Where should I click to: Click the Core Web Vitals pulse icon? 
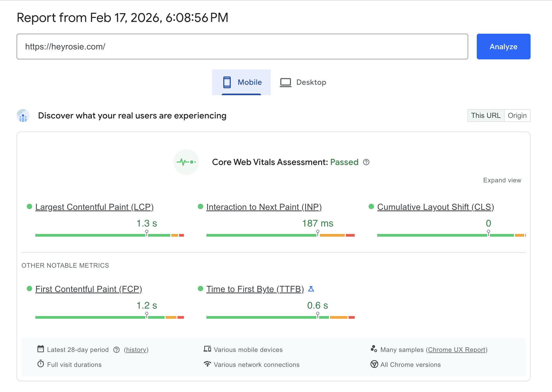[186, 162]
